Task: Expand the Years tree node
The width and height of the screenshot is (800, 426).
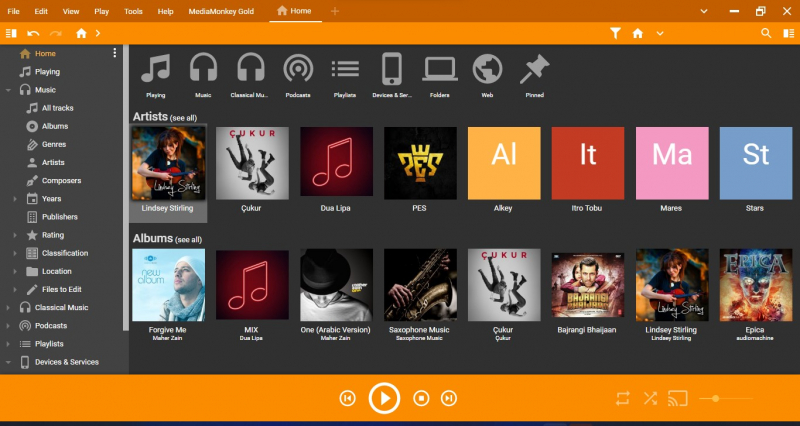Action: click(x=15, y=199)
